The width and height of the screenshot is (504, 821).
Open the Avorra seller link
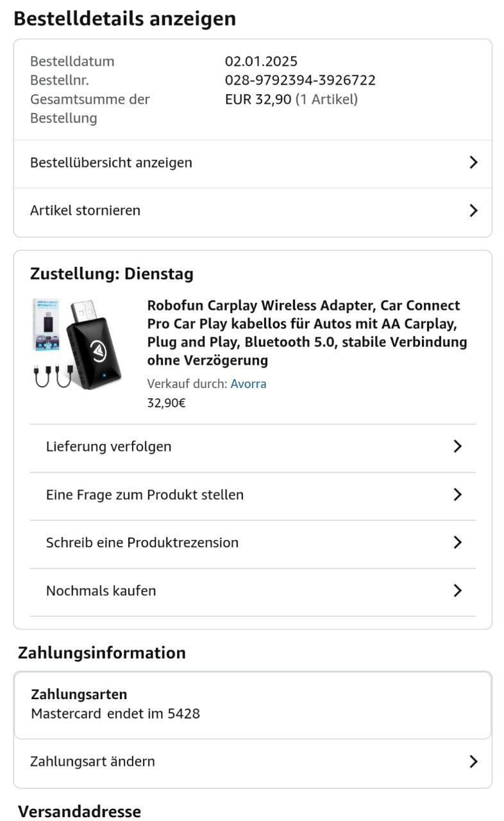(248, 384)
